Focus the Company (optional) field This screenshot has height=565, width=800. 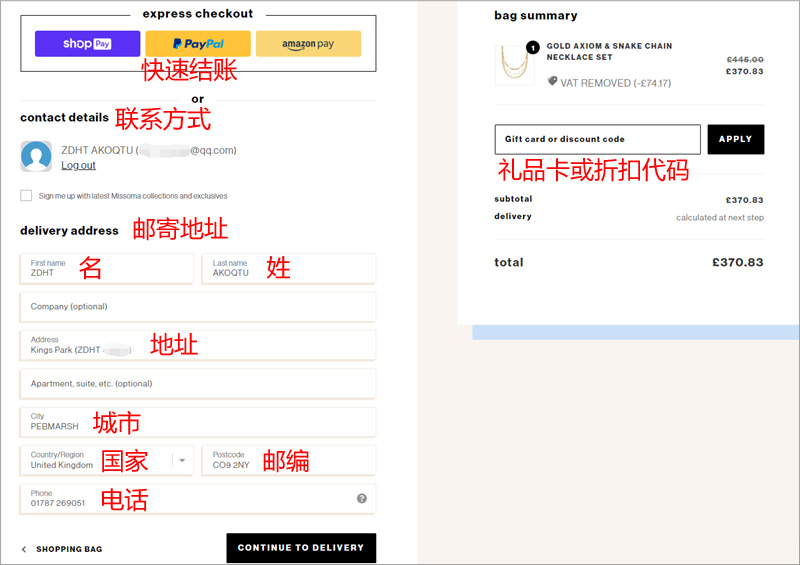pyautogui.click(x=198, y=307)
